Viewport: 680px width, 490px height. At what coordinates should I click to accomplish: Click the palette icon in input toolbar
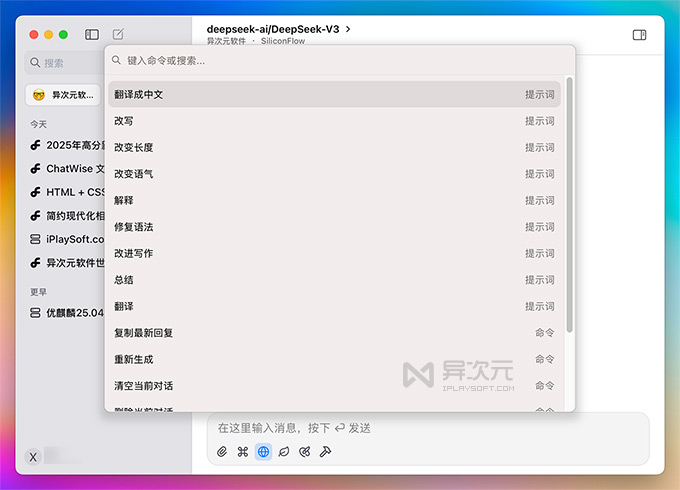point(304,452)
